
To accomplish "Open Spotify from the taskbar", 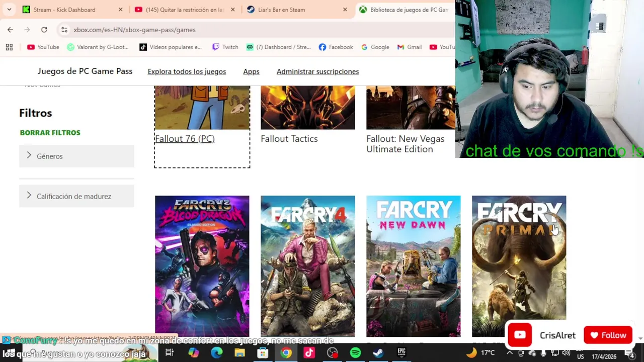I will [x=355, y=353].
